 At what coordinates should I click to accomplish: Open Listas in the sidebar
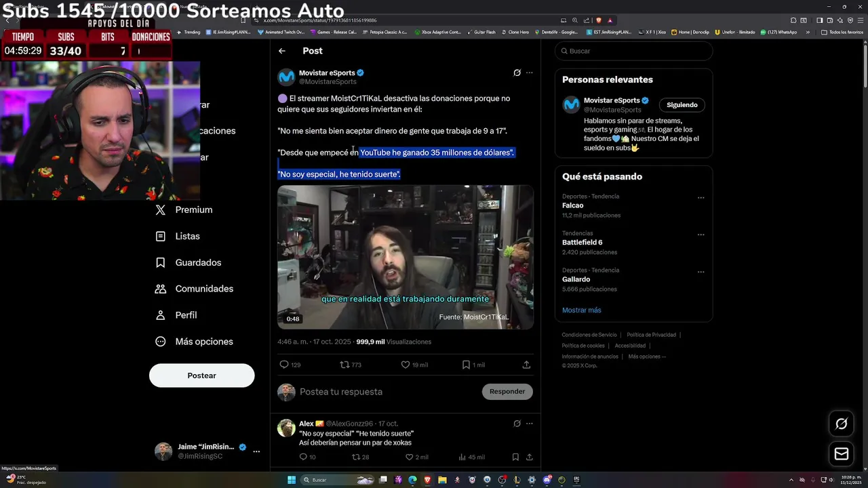click(178, 237)
